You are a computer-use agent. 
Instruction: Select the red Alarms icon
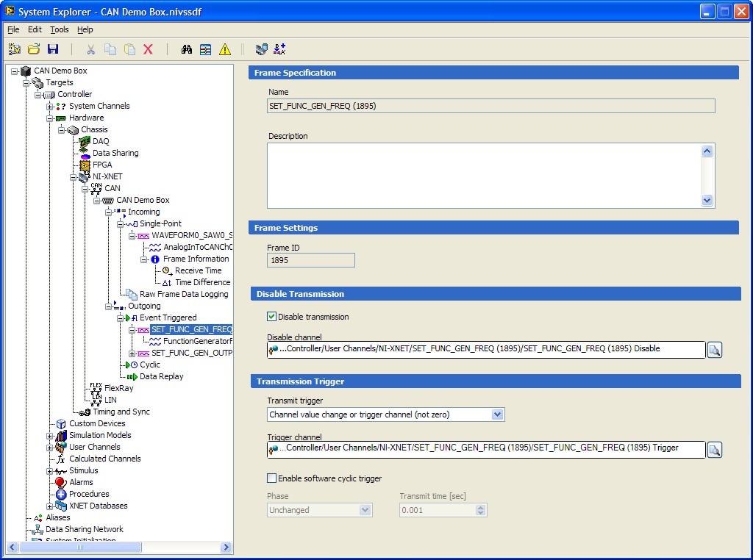click(60, 482)
